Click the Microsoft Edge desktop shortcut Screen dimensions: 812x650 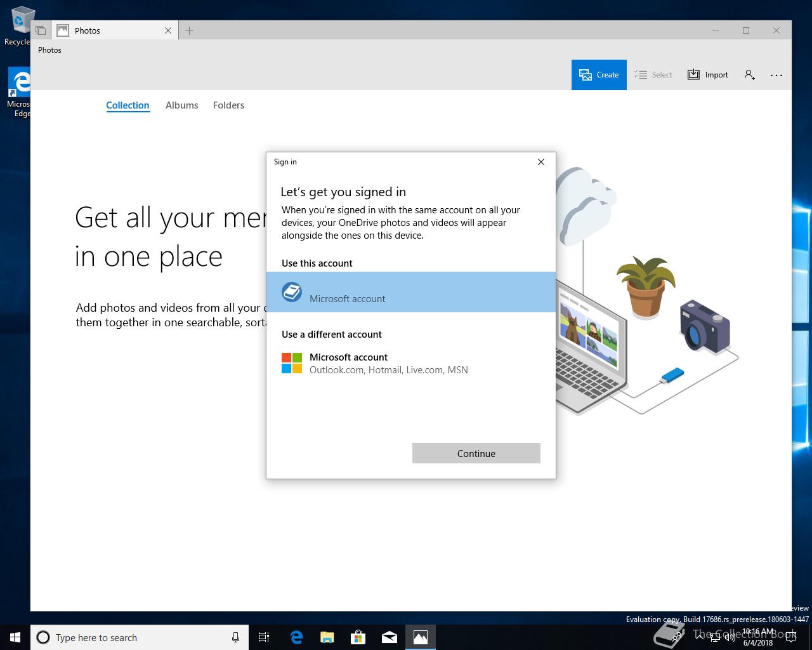(19, 93)
